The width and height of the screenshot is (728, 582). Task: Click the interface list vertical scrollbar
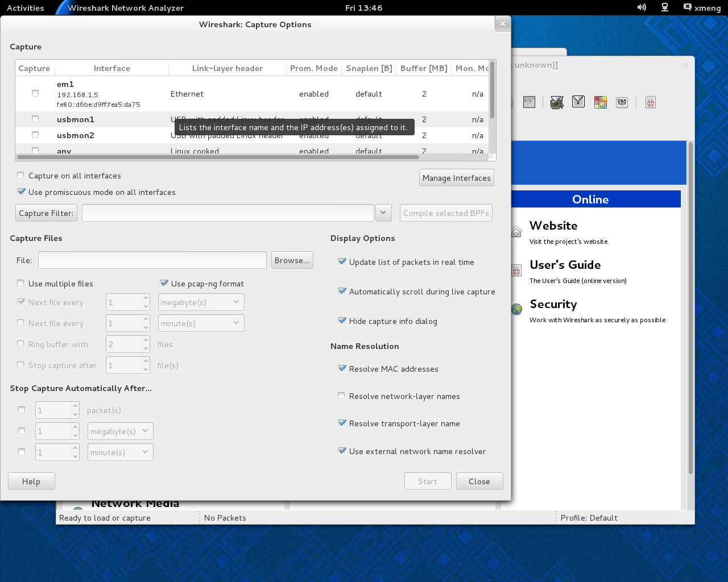pyautogui.click(x=492, y=90)
